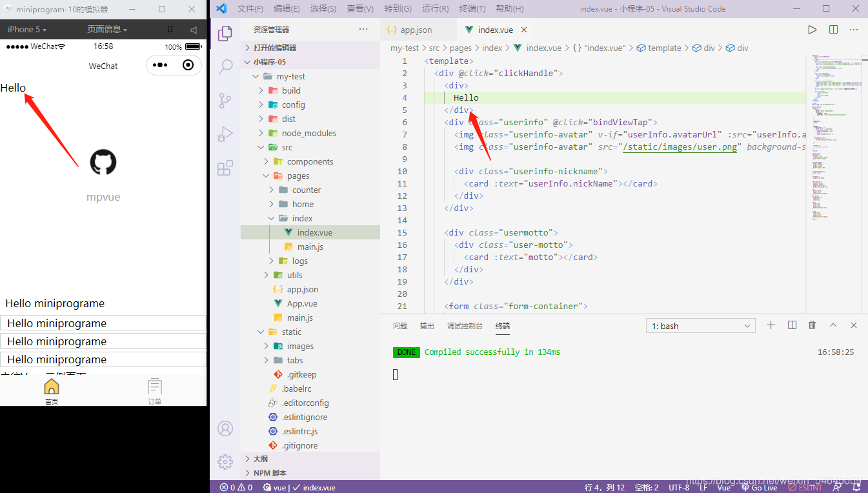The image size is (868, 493).
Task: Open the Source Control icon
Action: click(225, 100)
